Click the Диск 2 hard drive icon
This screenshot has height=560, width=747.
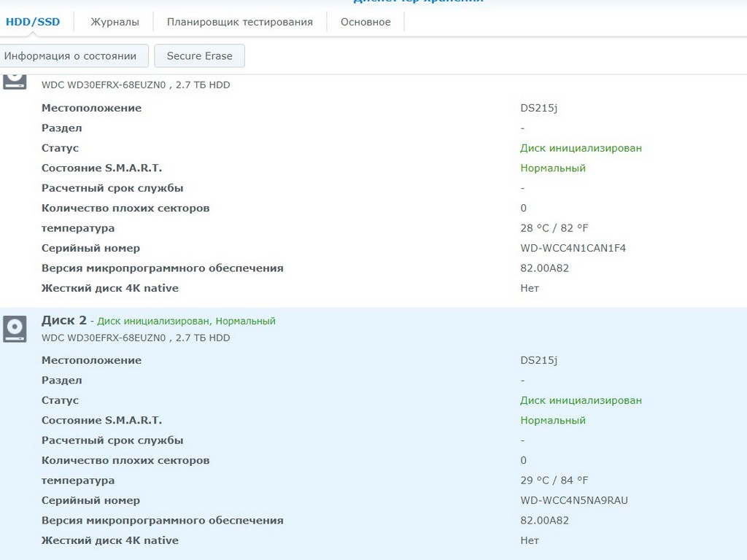pyautogui.click(x=15, y=329)
